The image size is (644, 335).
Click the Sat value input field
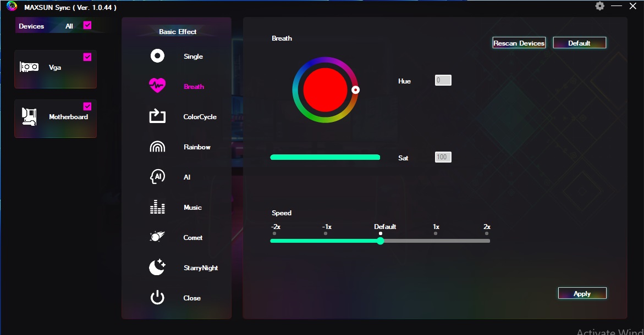point(443,157)
